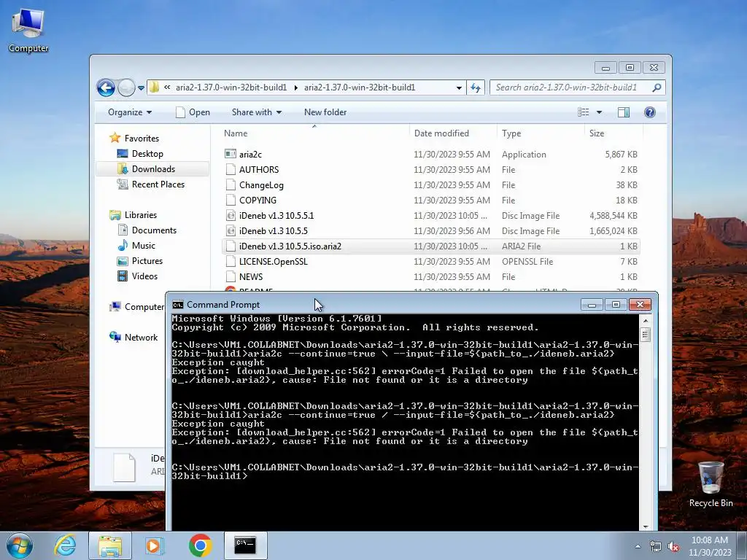The height and width of the screenshot is (560, 747).
Task: Click the magnifier icon in search box
Action: point(657,87)
